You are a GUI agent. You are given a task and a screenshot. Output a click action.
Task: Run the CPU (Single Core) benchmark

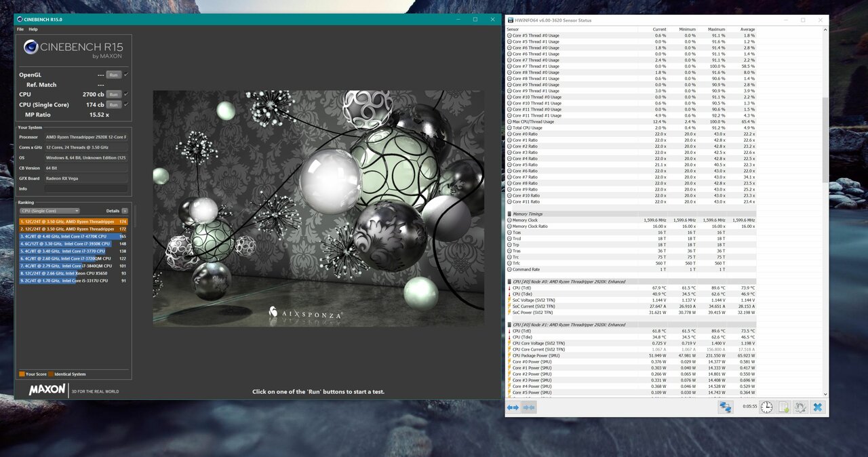pos(114,104)
